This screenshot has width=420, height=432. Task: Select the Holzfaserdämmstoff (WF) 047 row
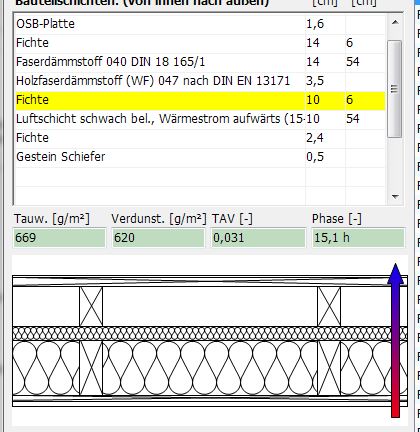click(200, 81)
